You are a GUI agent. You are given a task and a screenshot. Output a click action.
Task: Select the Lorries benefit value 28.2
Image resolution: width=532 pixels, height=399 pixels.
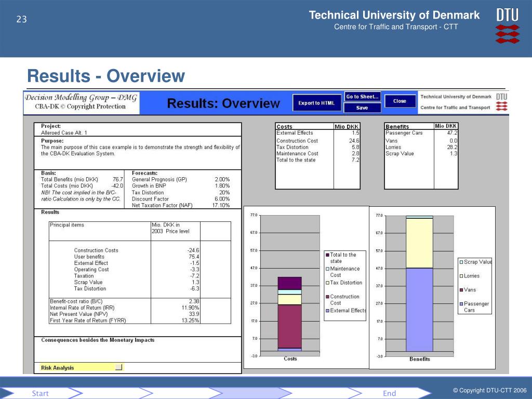tap(453, 147)
